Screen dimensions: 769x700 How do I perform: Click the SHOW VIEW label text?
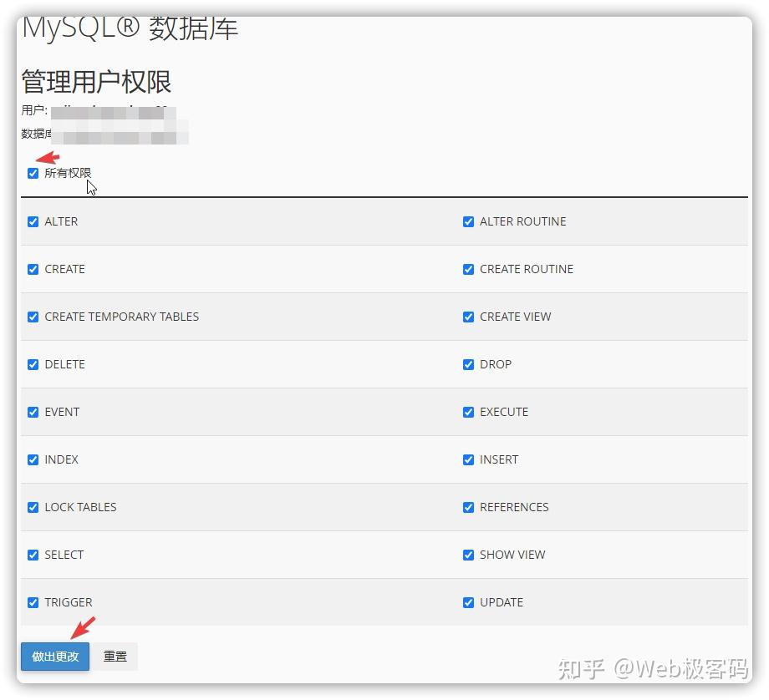click(x=512, y=555)
